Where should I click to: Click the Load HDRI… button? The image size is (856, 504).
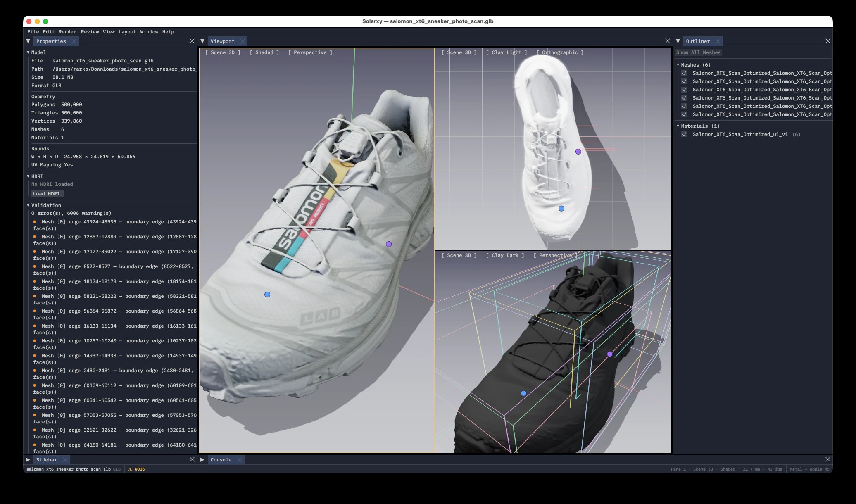[x=48, y=194]
